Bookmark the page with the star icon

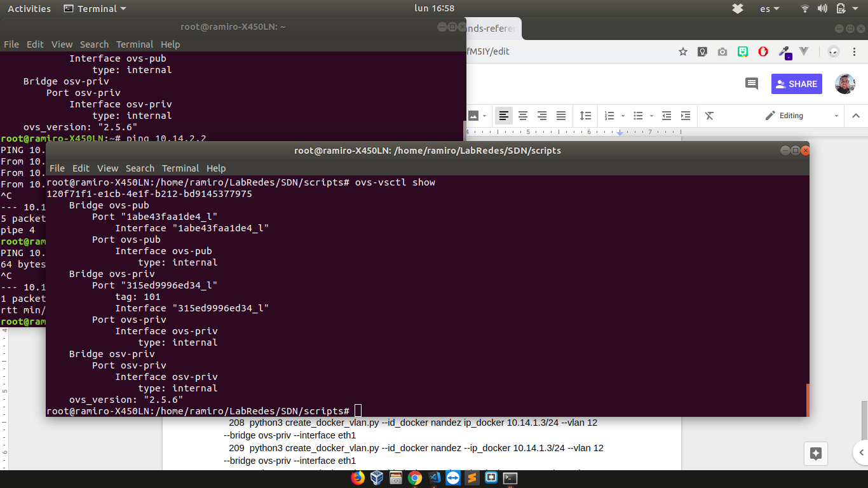[x=683, y=51]
